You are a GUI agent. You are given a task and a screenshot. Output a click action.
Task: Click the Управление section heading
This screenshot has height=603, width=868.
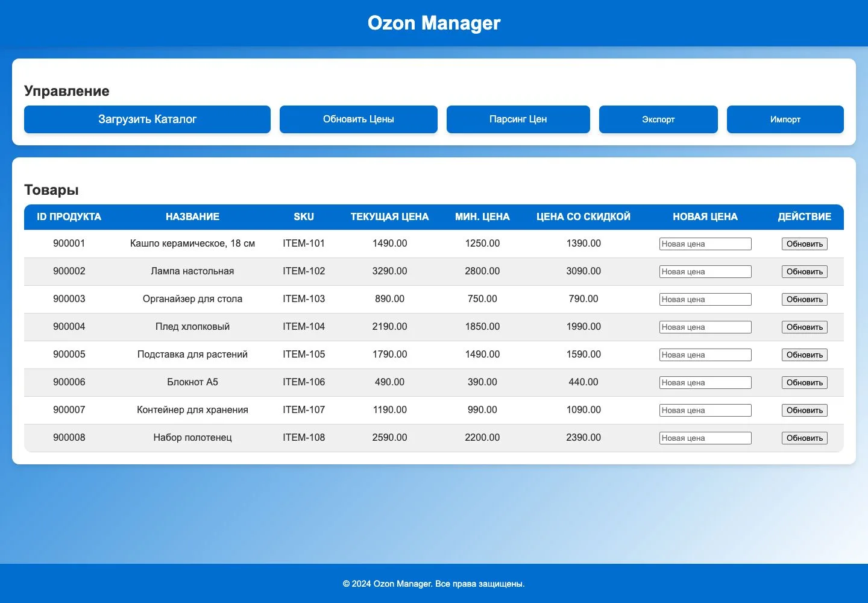(x=67, y=91)
